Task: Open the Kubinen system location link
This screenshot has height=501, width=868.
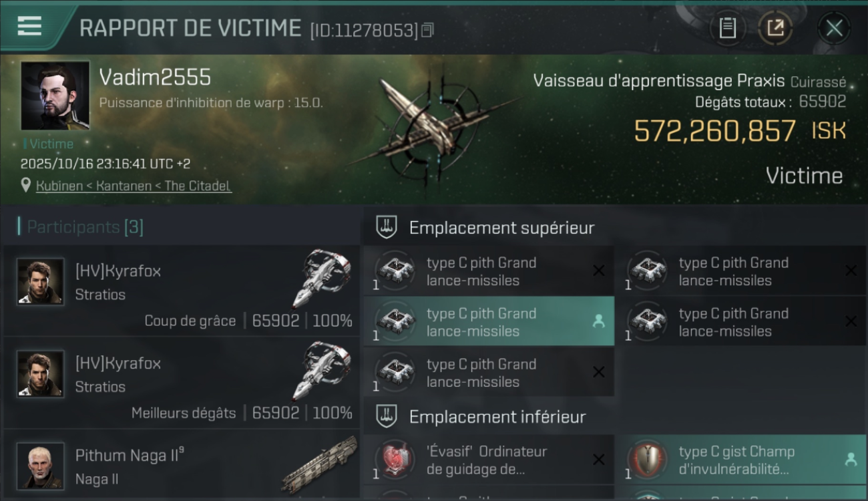Action: [134, 186]
